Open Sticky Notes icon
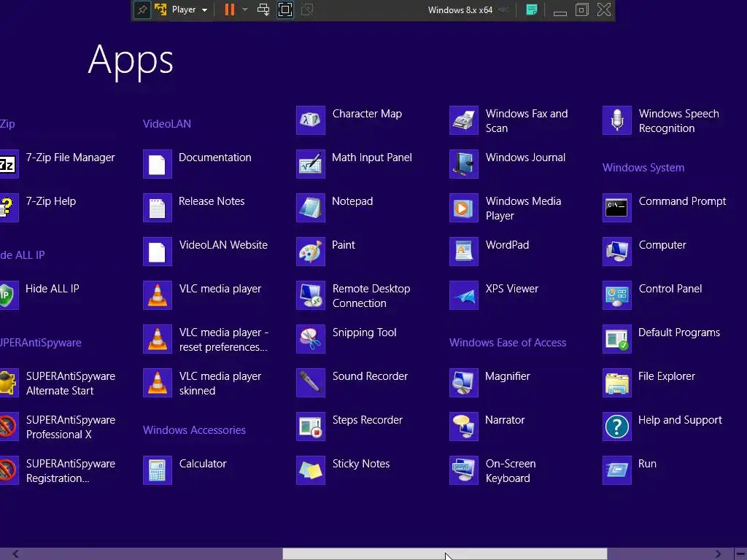This screenshot has width=747, height=560. point(311,470)
